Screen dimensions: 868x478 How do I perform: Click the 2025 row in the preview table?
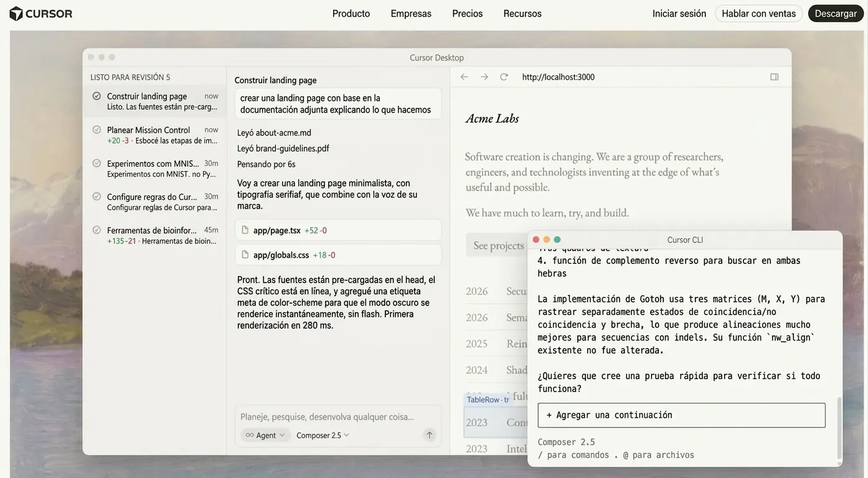[x=496, y=344]
